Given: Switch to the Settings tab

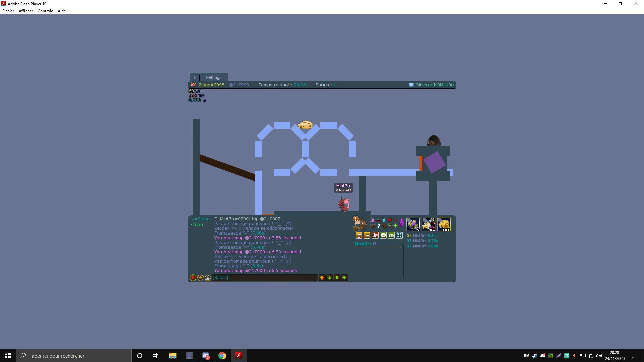Looking at the screenshot, I should point(214,77).
